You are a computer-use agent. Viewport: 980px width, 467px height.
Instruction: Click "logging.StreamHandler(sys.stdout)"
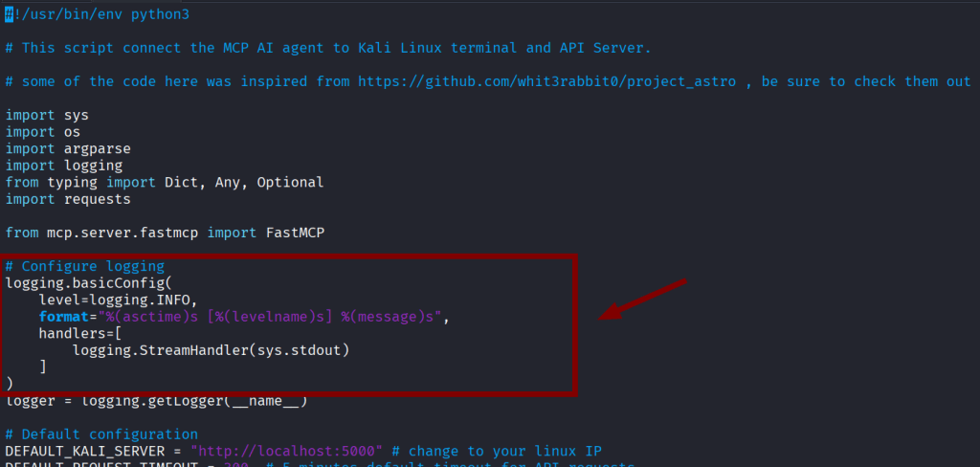(211, 350)
